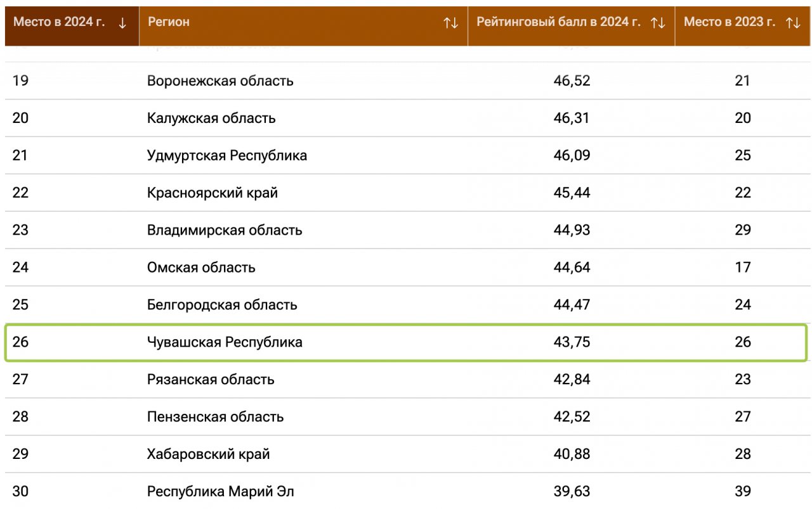Screen dimensions: 812x509
Task: Click the sort arrows icon next to Рейтинговый балл
Action: tap(658, 23)
